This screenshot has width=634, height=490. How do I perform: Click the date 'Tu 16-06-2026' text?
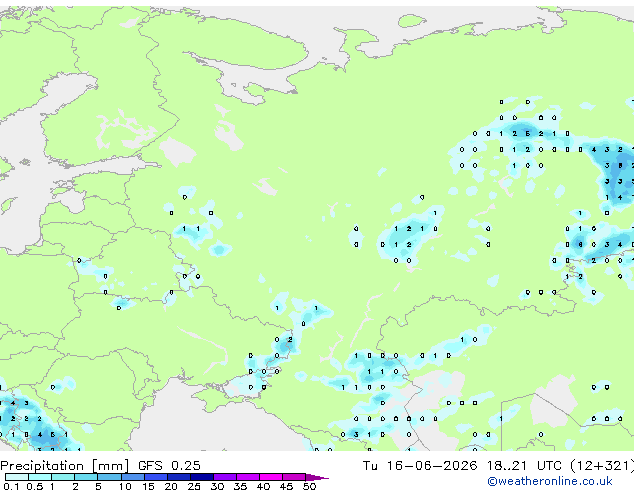pos(420,466)
